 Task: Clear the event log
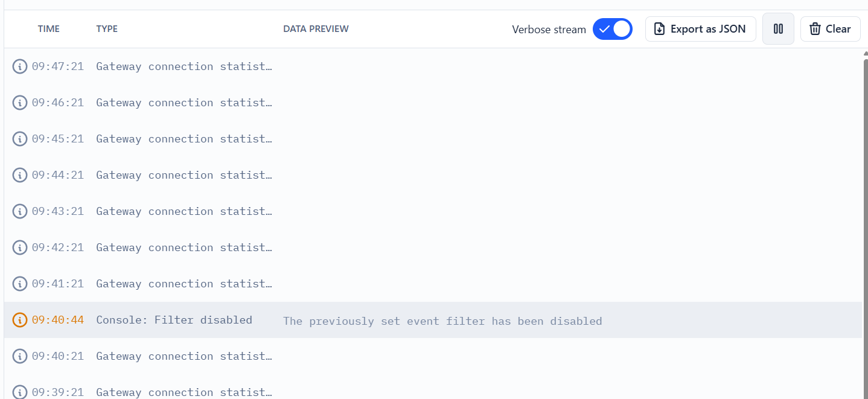click(x=830, y=29)
